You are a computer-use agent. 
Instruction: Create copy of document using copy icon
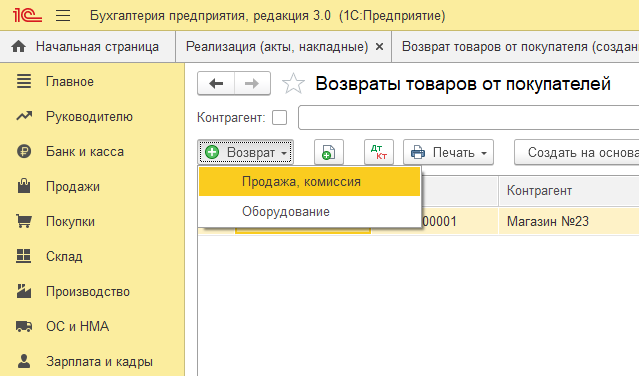[x=328, y=152]
